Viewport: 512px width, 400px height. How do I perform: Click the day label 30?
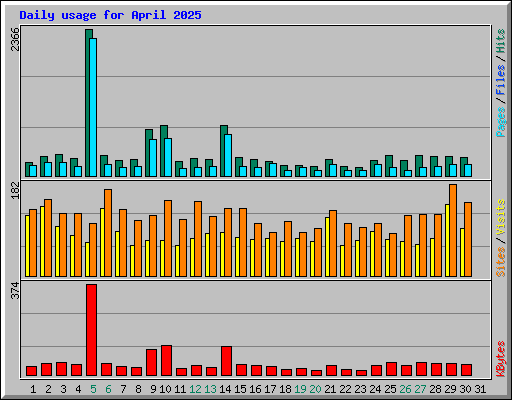[465, 389]
